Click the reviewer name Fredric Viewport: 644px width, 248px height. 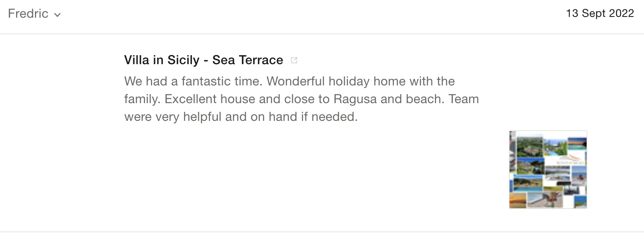point(28,14)
